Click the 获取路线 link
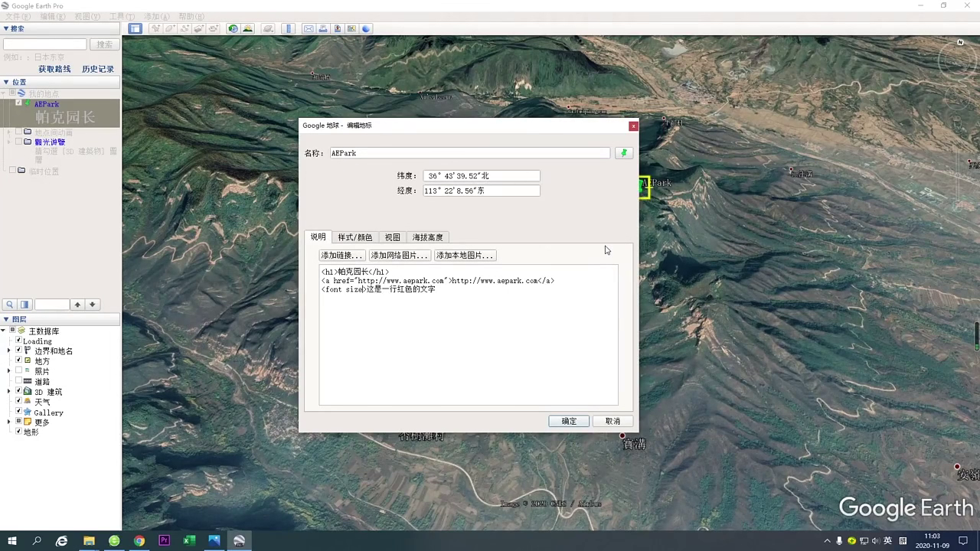 [x=54, y=69]
